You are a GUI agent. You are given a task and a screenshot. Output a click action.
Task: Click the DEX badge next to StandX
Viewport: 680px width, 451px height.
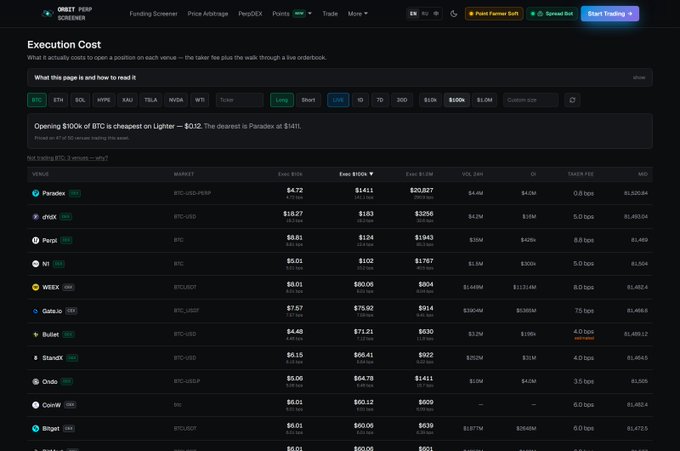coord(72,358)
